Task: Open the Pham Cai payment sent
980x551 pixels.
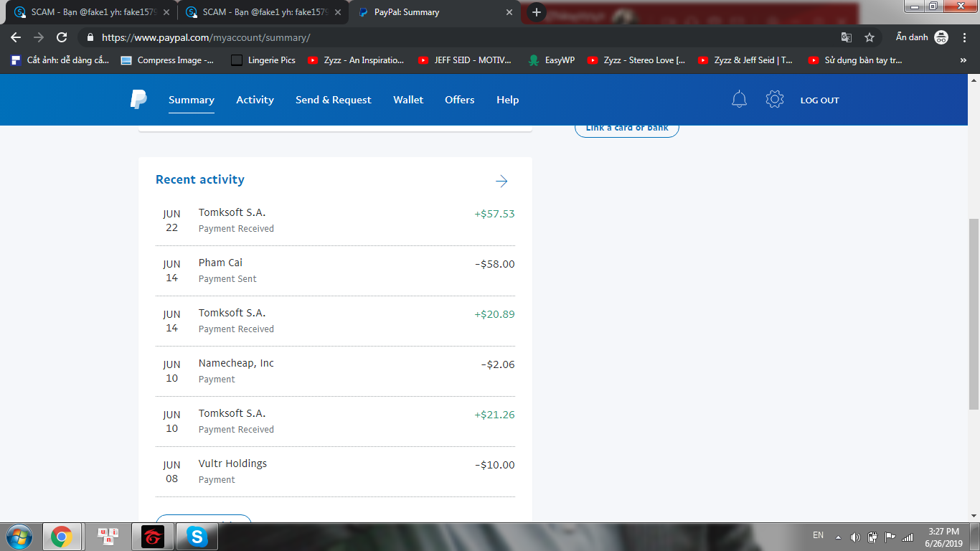Action: (335, 271)
